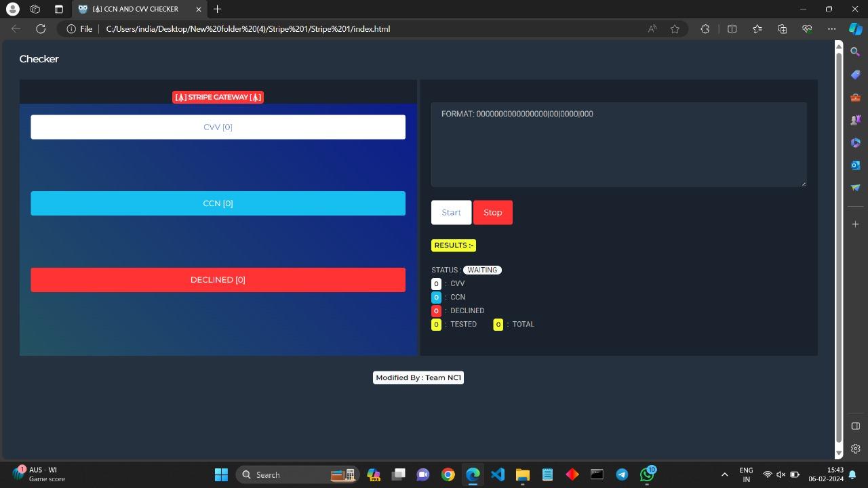Open WhatsApp from taskbar

(647, 474)
